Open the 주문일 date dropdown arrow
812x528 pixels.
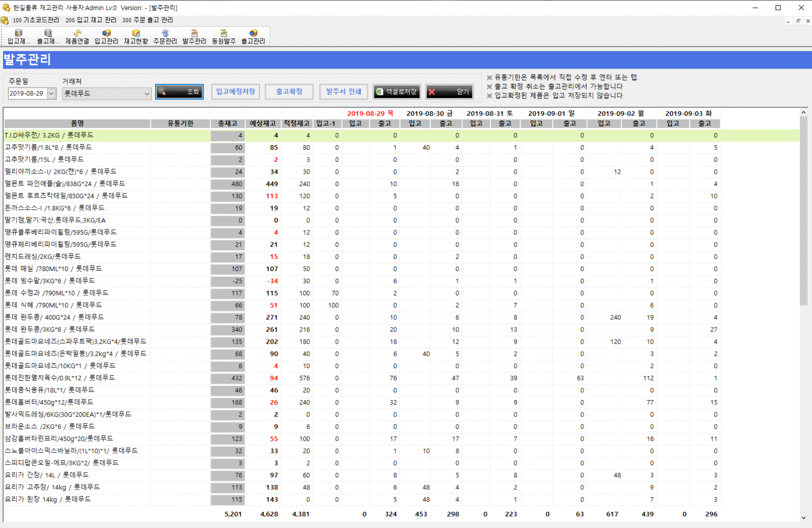tap(51, 93)
